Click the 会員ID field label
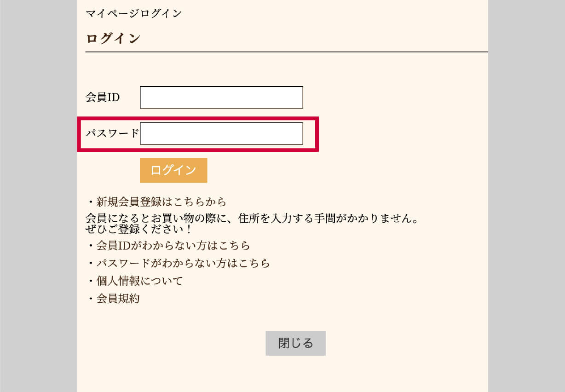The width and height of the screenshot is (565, 392). click(x=103, y=98)
